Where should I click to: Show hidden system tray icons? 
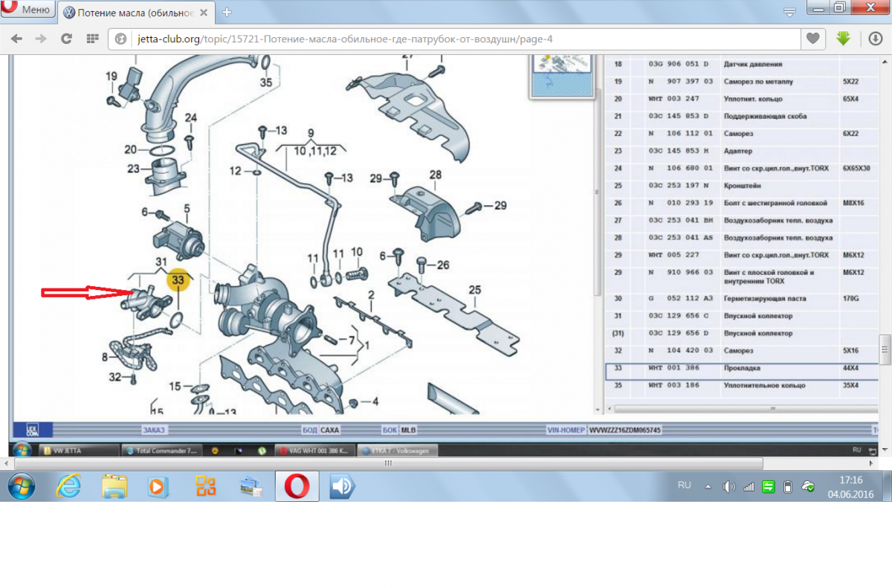(x=708, y=486)
